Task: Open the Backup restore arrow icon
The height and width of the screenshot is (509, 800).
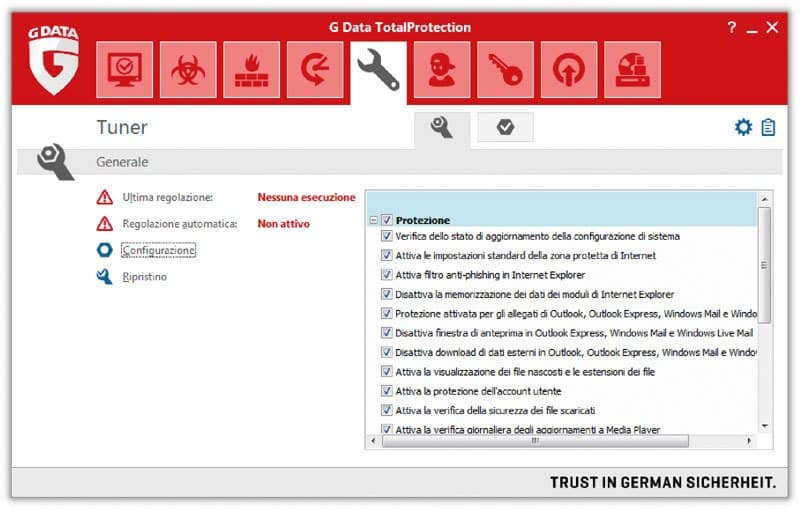Action: [315, 70]
